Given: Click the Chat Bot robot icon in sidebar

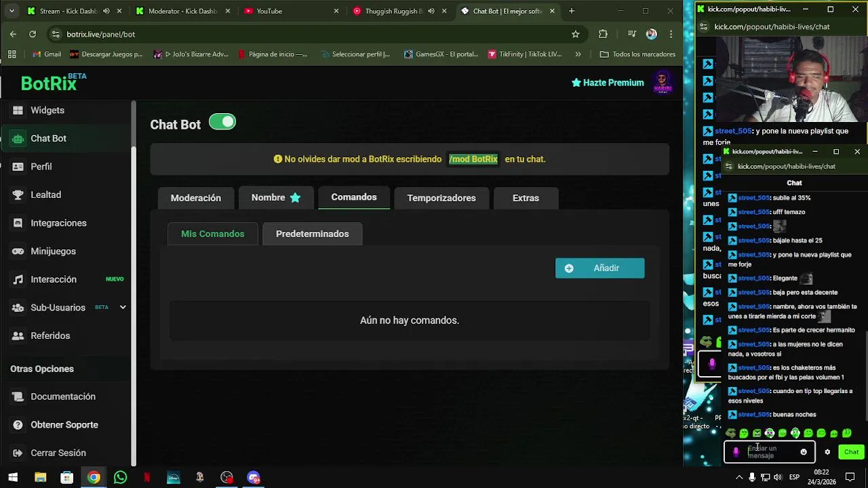Looking at the screenshot, I should (x=18, y=138).
